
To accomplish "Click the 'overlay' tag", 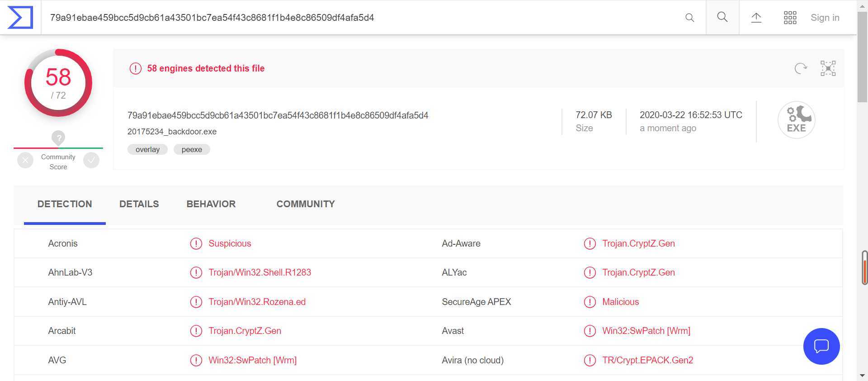I will (x=147, y=149).
